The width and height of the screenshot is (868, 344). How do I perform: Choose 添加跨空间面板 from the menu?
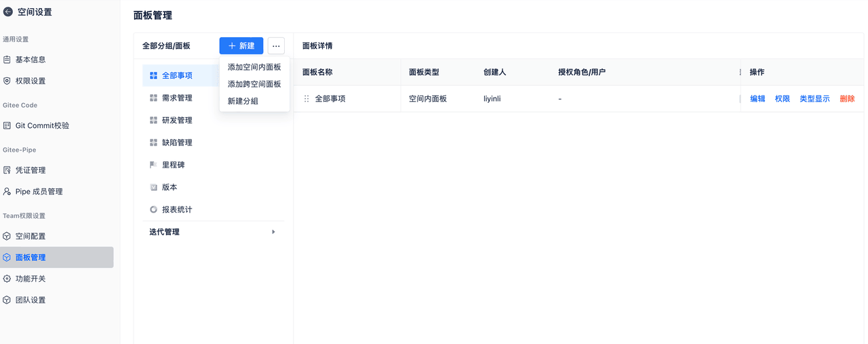click(254, 84)
